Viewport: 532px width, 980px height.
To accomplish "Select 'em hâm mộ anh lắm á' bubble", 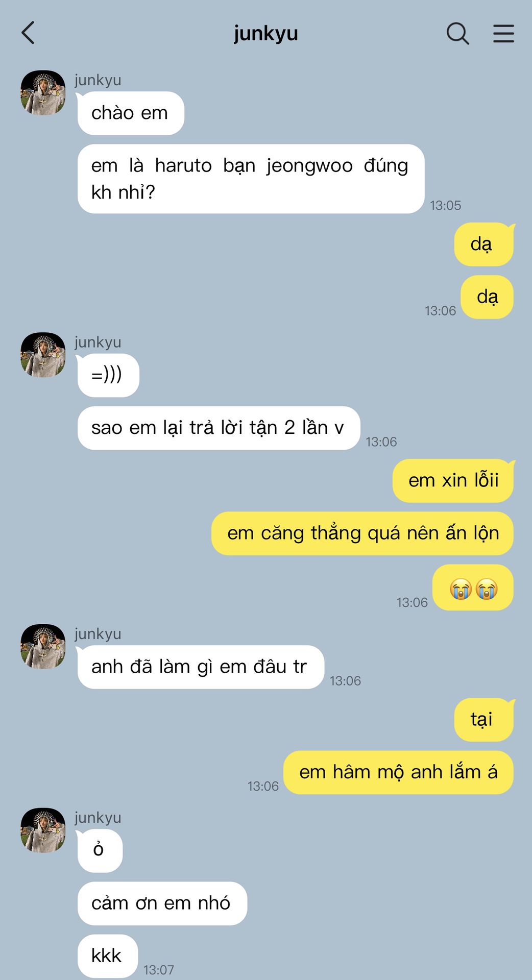I will coord(398,772).
